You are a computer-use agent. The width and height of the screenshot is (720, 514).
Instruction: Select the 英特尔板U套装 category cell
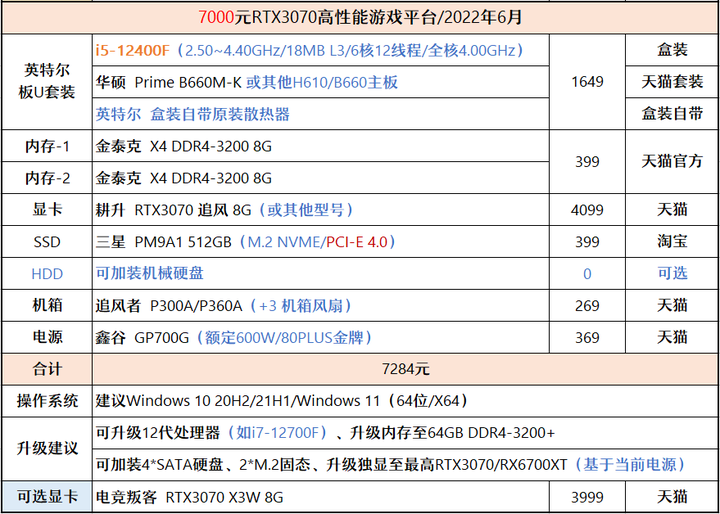[47, 82]
